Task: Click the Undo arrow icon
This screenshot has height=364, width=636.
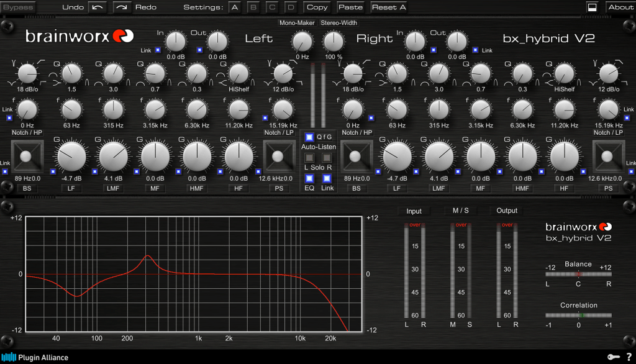Action: pos(98,7)
